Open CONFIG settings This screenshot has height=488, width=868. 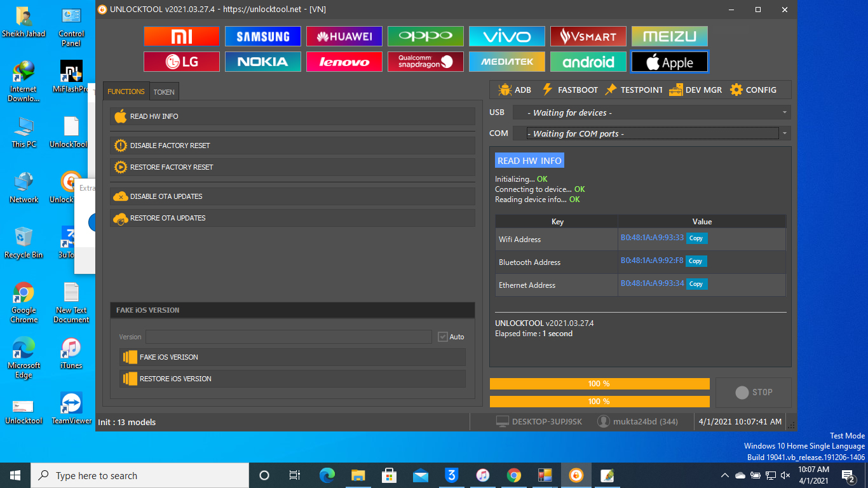(753, 90)
